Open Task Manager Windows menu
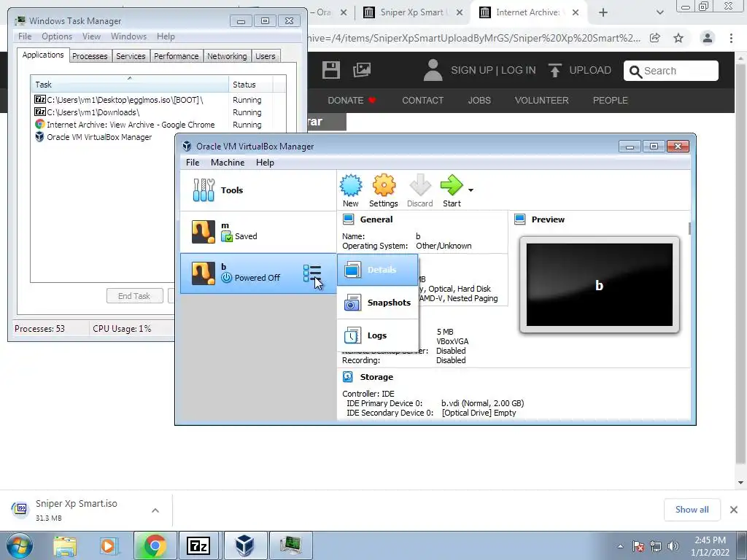 [128, 36]
